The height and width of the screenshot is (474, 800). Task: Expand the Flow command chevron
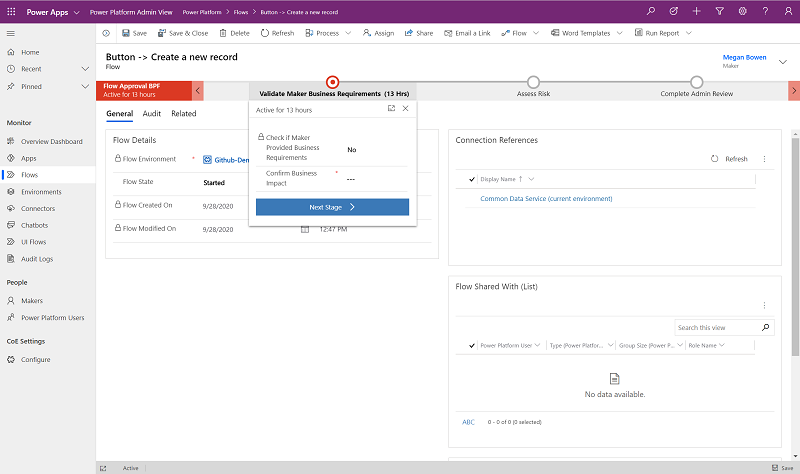click(536, 33)
